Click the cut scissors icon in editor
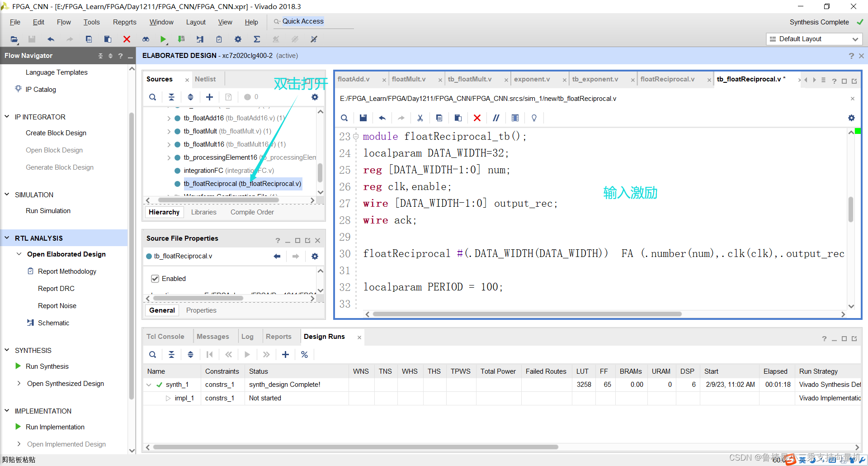The width and height of the screenshot is (868, 466). (x=420, y=118)
